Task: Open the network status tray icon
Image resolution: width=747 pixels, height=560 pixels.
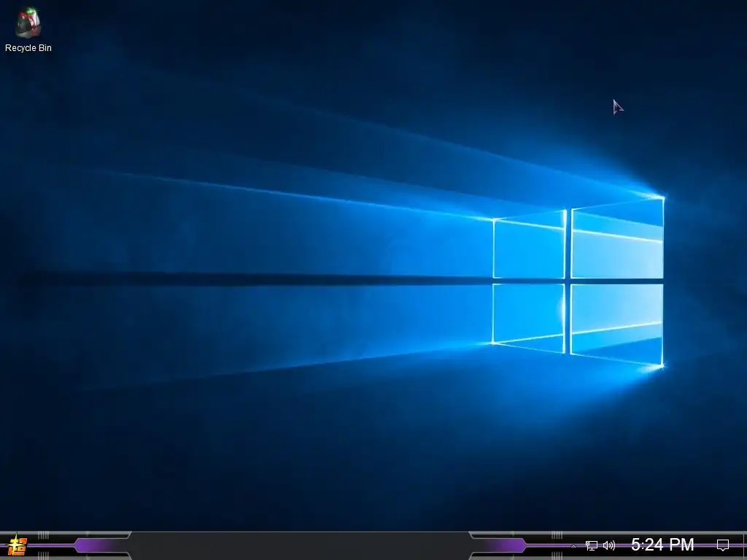Action: pos(592,545)
